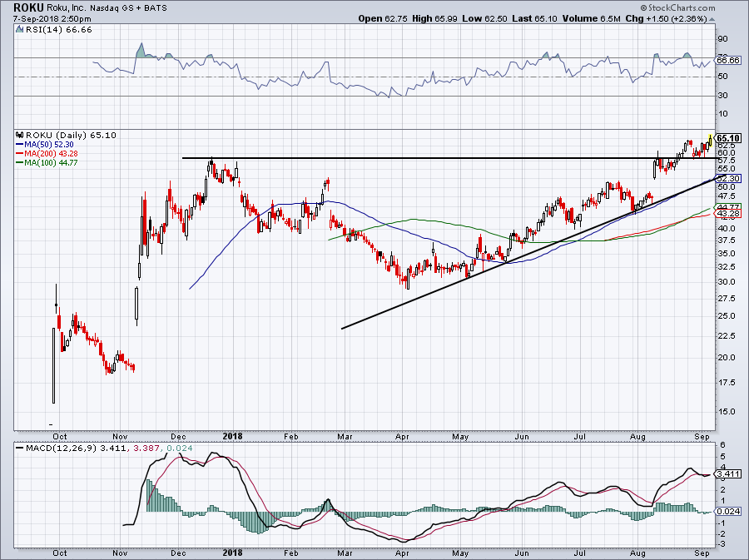Click the "Volume 6.5M" quote value
The height and width of the screenshot is (560, 749).
pos(592,18)
